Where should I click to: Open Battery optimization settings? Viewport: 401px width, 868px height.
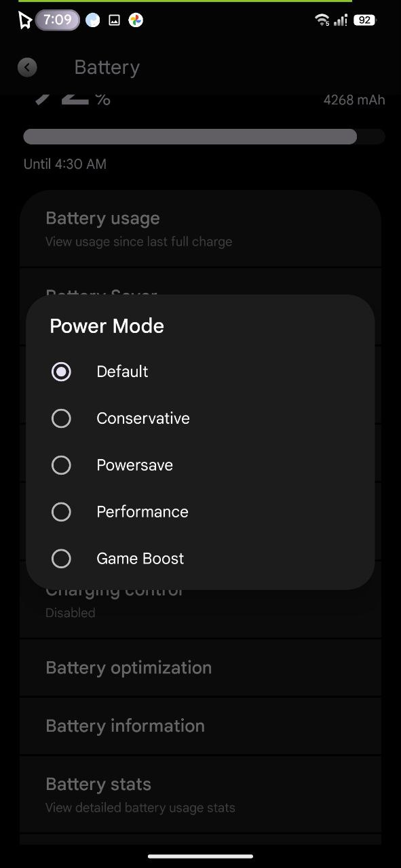point(200,668)
